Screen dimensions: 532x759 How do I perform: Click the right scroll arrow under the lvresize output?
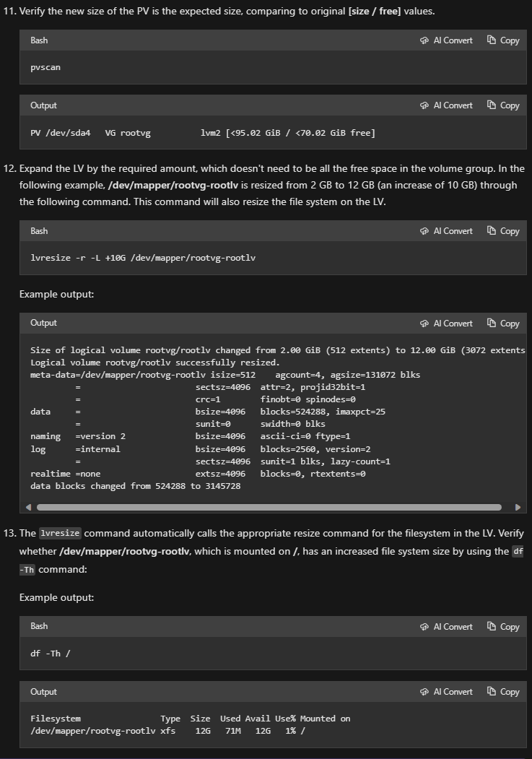coord(517,508)
